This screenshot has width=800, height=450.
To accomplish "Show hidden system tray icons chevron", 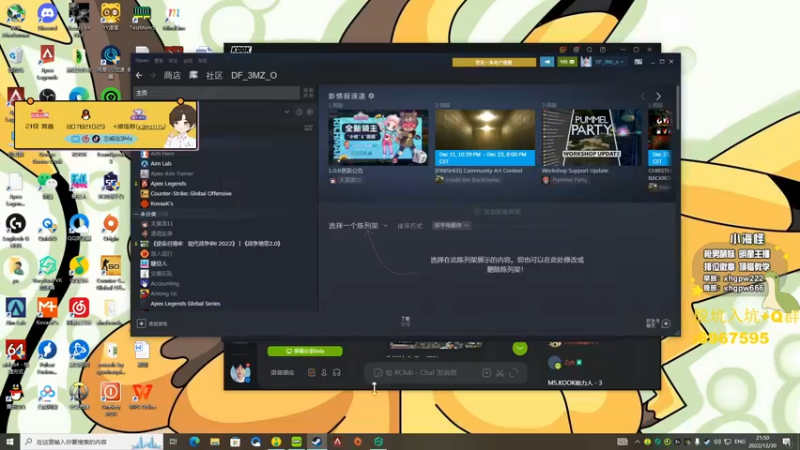I will point(636,442).
